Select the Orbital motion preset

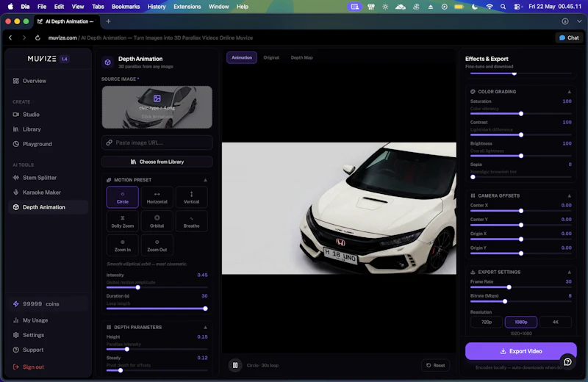click(157, 222)
